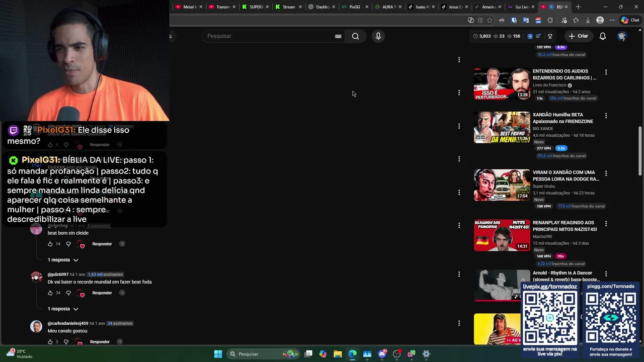Click the Criar button
This screenshot has height=362, width=644.
point(578,36)
